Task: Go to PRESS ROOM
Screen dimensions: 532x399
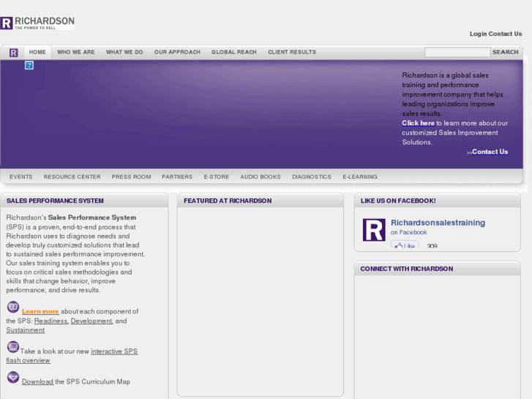Action: 131,177
